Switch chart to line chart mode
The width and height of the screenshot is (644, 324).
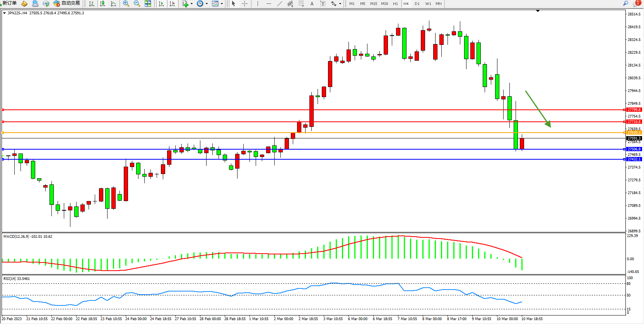tap(113, 4)
